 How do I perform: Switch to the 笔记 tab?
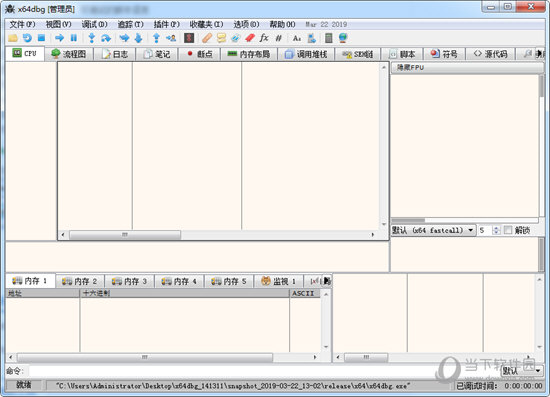click(x=157, y=54)
